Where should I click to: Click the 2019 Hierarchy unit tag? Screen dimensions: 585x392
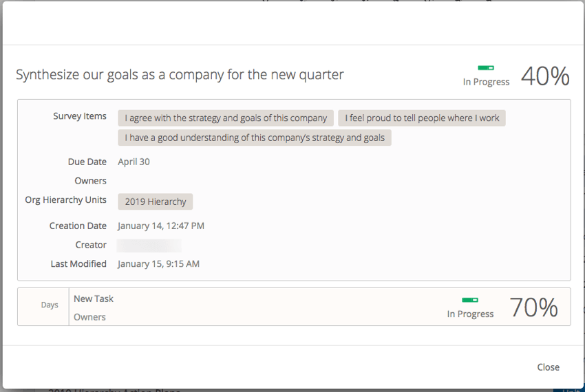pos(156,202)
